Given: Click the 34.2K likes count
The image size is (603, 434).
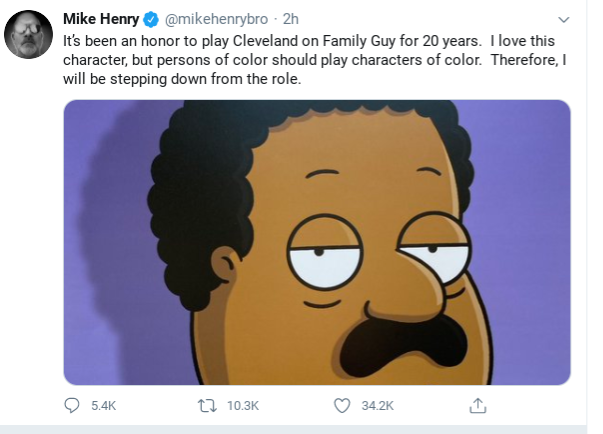Looking at the screenshot, I should pos(377,406).
